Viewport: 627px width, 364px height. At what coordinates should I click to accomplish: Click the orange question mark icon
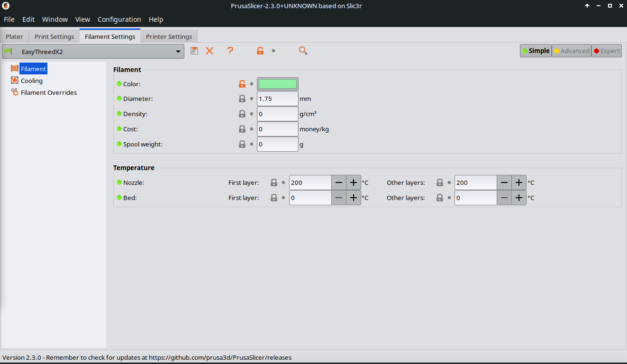pos(230,51)
